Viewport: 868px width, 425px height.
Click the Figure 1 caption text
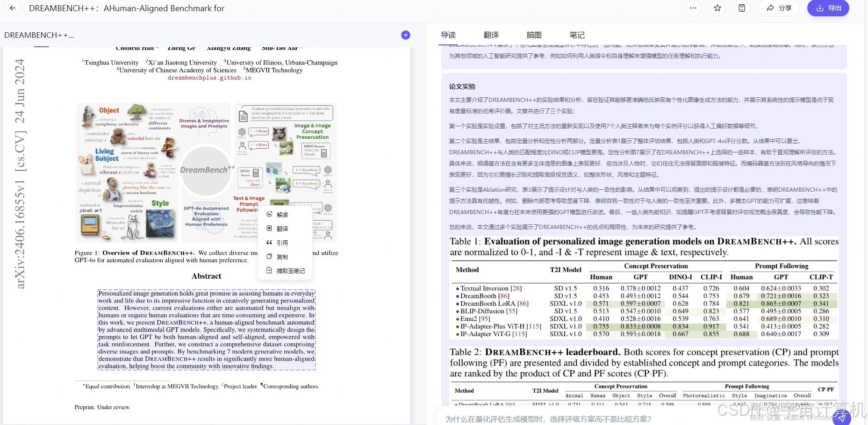tap(206, 256)
